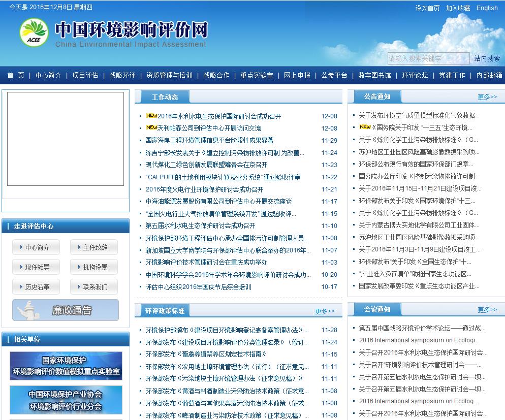Click the empty slideshow image frame
This screenshot has height=420, width=505.
click(x=66, y=139)
